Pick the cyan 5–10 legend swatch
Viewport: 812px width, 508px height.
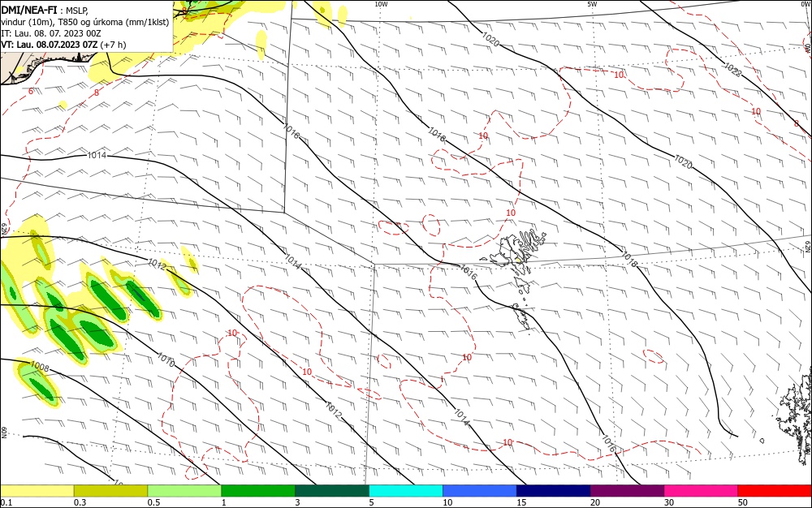406,491
